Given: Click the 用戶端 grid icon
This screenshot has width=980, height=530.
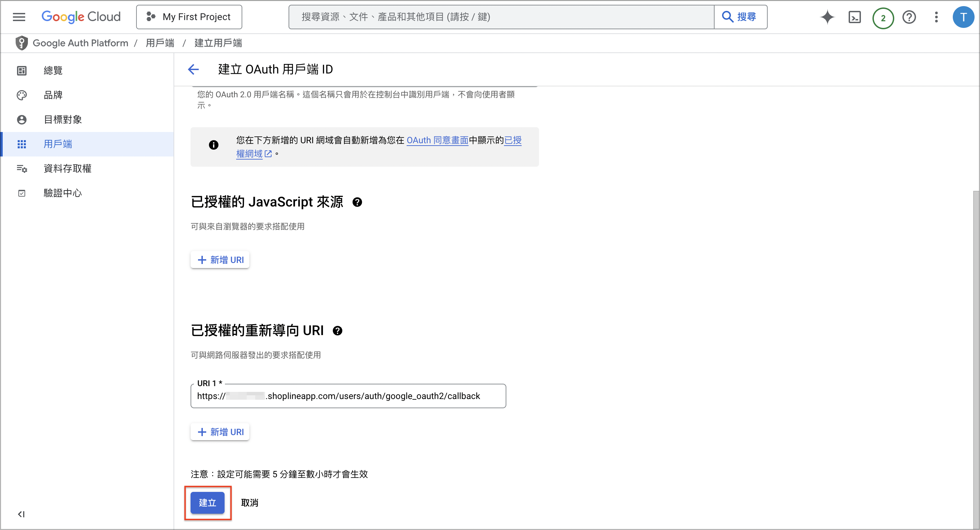Looking at the screenshot, I should point(22,144).
